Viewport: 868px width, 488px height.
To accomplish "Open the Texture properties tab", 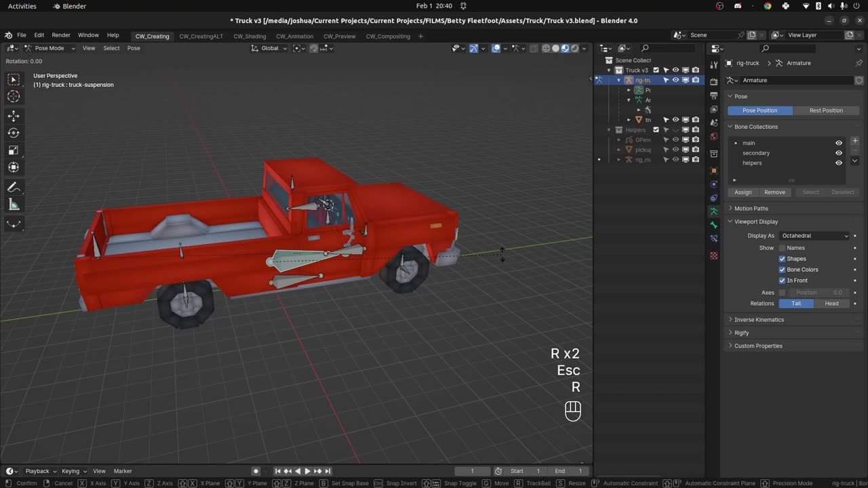I will [713, 256].
